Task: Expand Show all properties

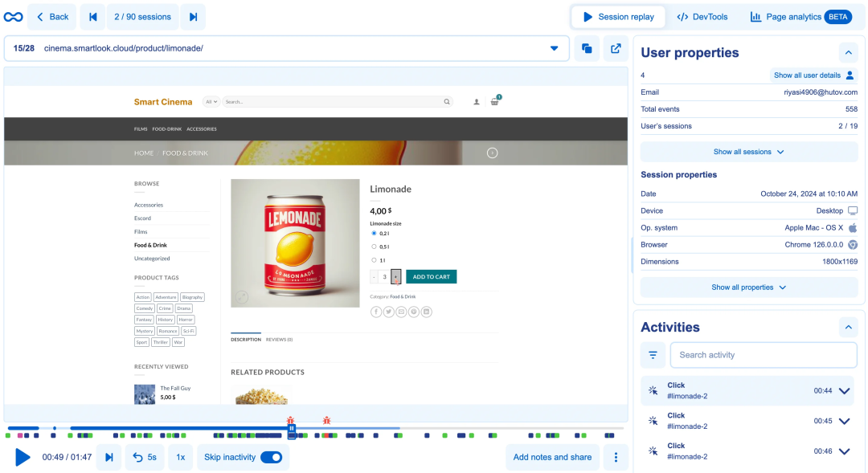Action: coord(748,287)
